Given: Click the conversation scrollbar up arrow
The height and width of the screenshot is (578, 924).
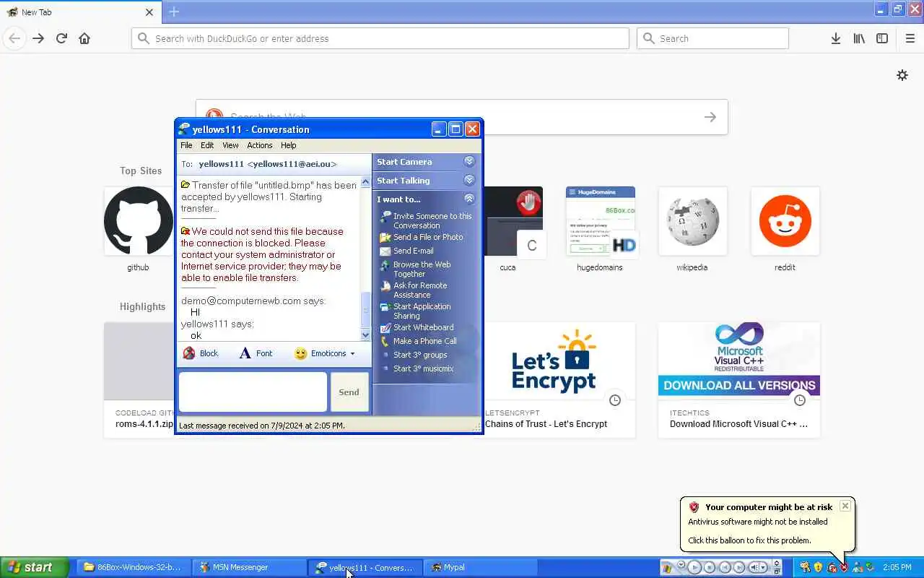Looking at the screenshot, I should [x=365, y=182].
